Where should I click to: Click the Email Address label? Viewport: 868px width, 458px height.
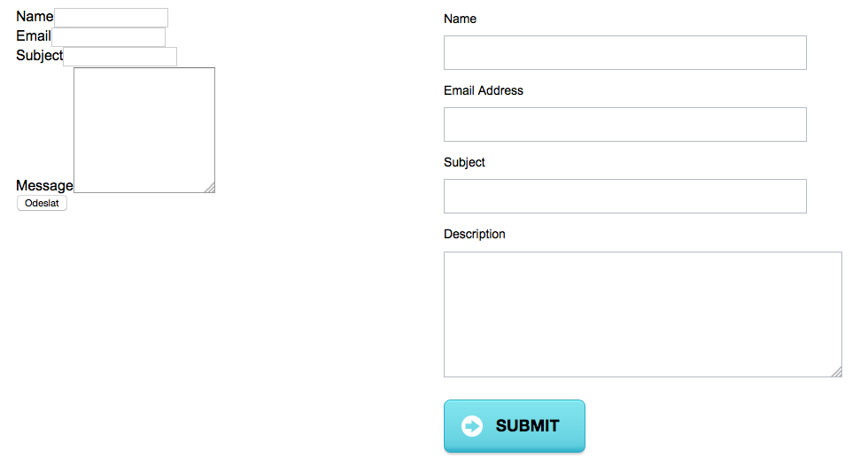coord(483,90)
